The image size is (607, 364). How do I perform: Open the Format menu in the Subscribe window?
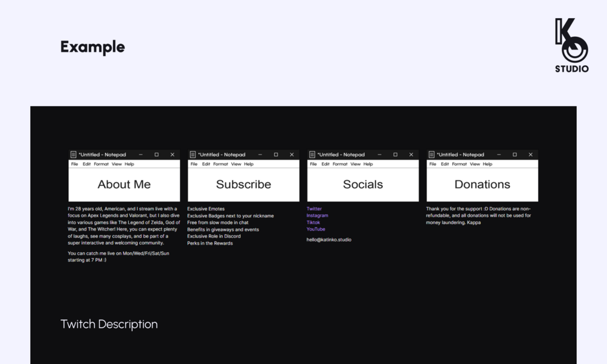220,164
